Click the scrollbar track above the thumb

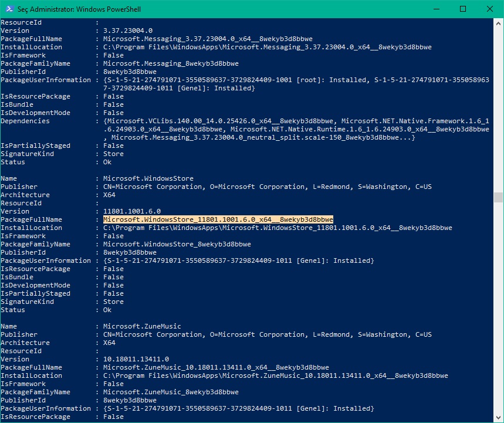498,109
